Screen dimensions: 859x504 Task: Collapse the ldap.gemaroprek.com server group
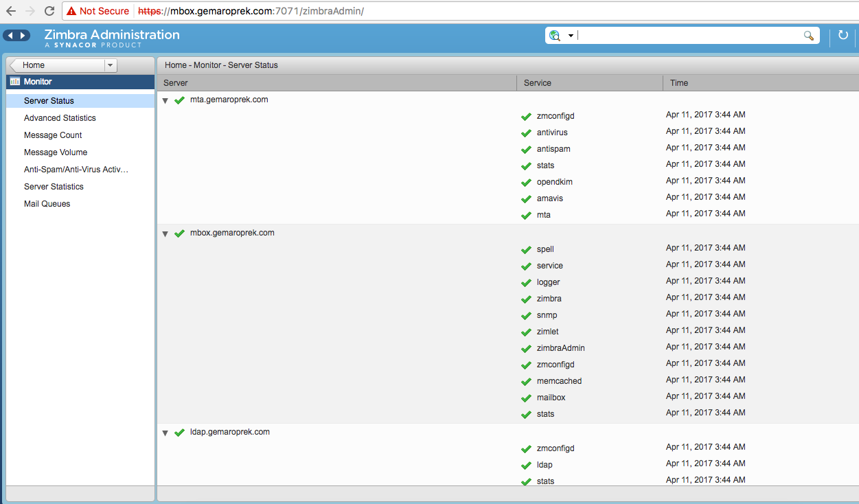(x=165, y=433)
